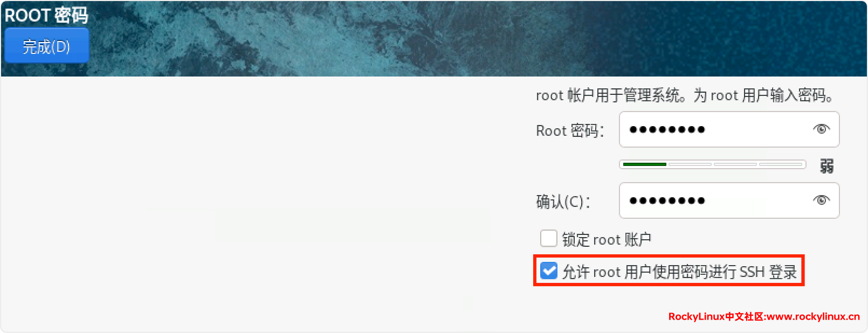The image size is (868, 333).
Task: Click the ROOT 密码 page title
Action: pos(46,15)
